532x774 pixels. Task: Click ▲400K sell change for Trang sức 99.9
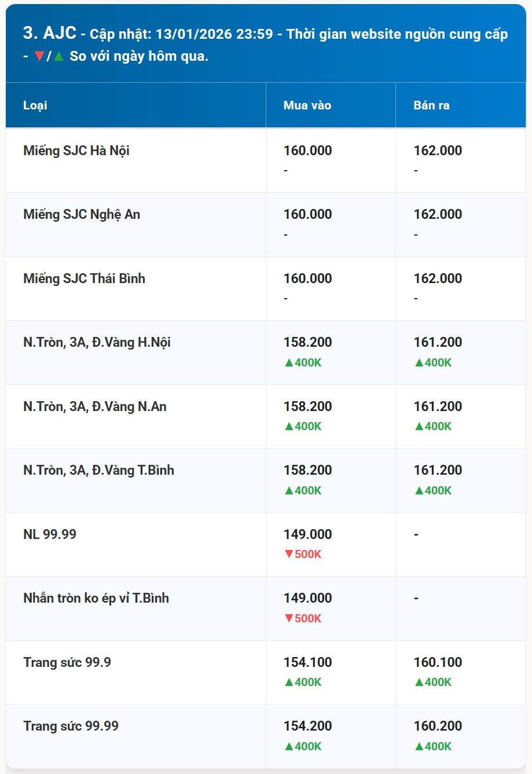coord(433,682)
